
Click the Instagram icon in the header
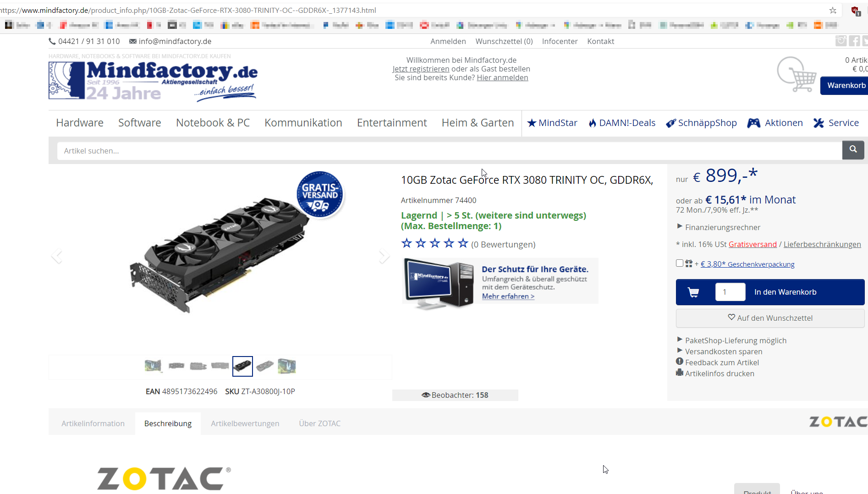(x=841, y=41)
